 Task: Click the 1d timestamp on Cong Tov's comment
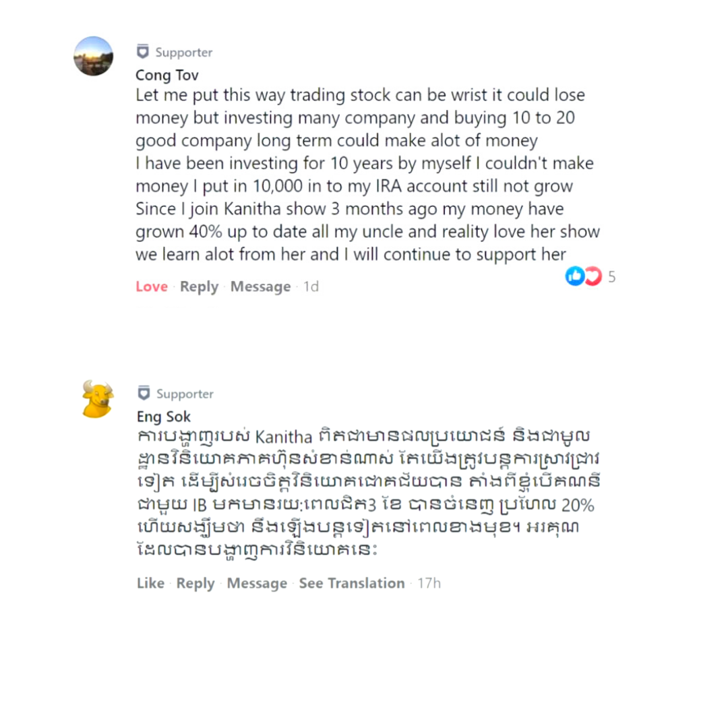point(311,286)
